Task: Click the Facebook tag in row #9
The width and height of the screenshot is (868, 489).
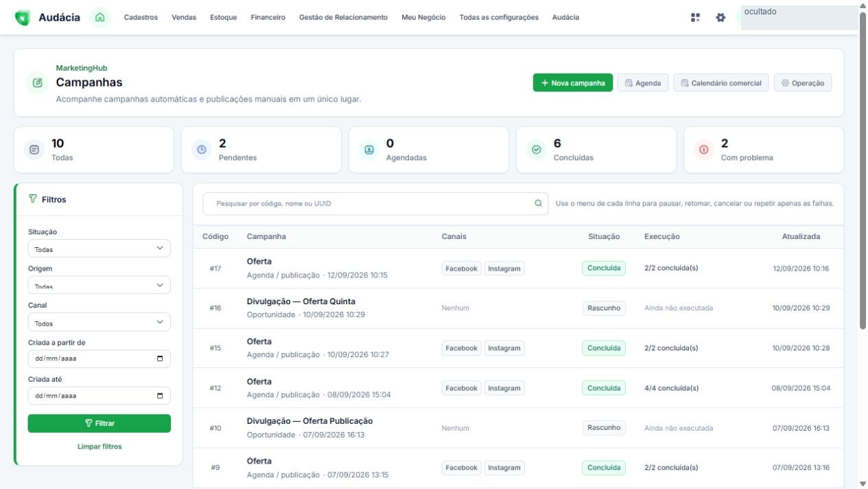Action: [461, 468]
